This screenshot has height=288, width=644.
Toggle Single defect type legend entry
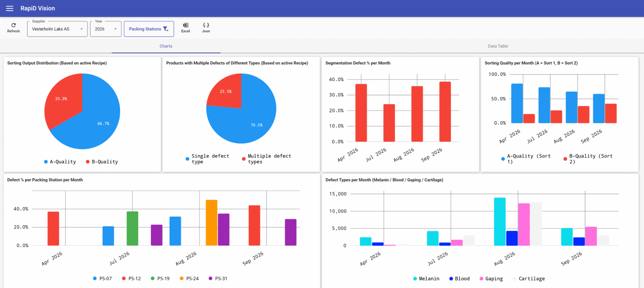coord(207,159)
